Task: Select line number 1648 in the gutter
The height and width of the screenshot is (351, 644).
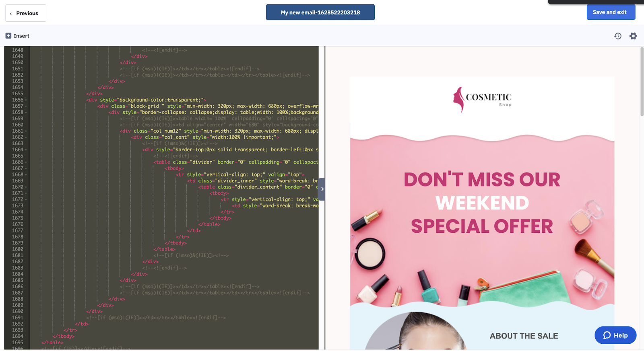Action: [17, 50]
